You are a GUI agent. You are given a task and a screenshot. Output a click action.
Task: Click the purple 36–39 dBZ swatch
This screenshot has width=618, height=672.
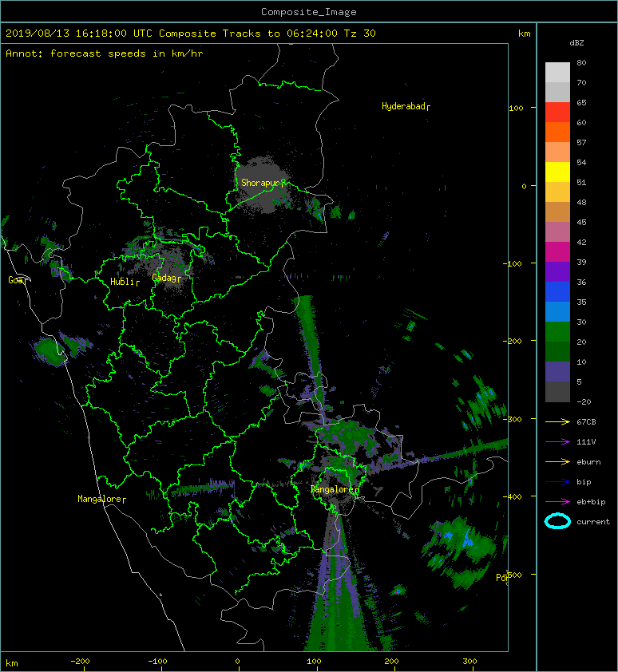pos(557,271)
